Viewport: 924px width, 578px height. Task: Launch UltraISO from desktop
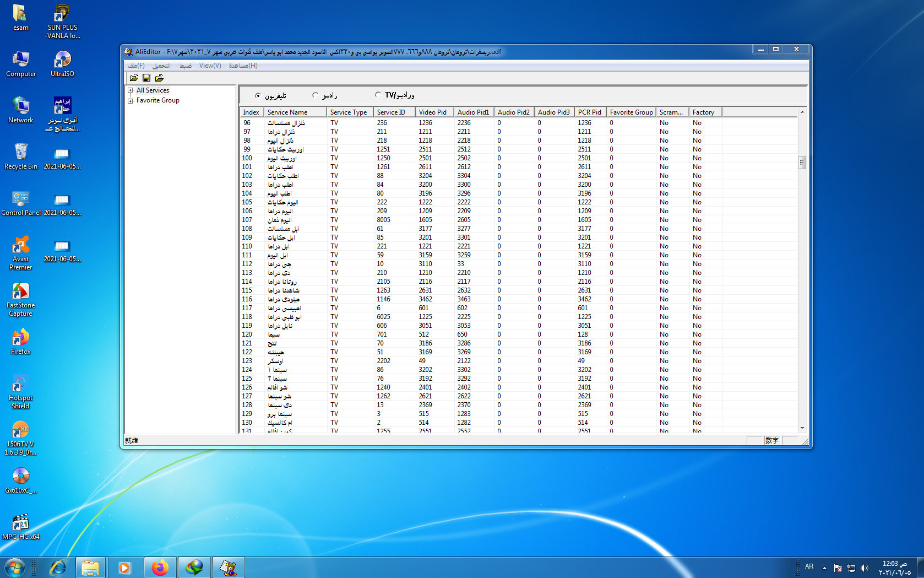[62, 63]
